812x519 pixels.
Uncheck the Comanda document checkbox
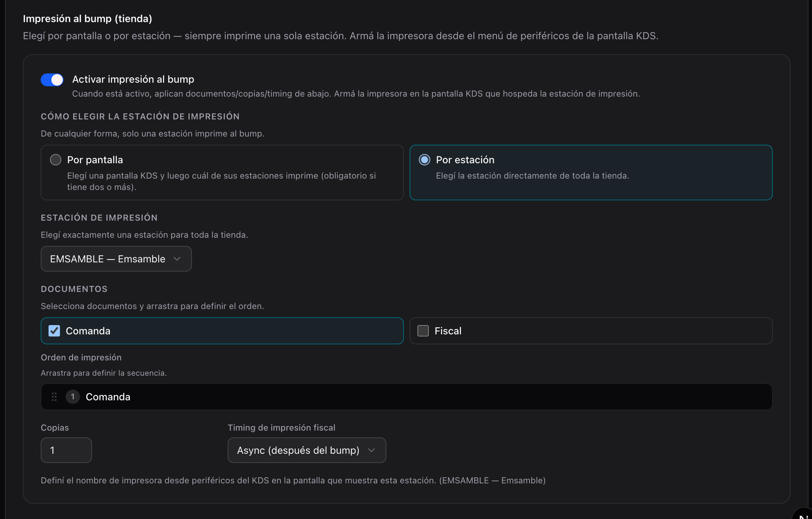pyautogui.click(x=54, y=331)
